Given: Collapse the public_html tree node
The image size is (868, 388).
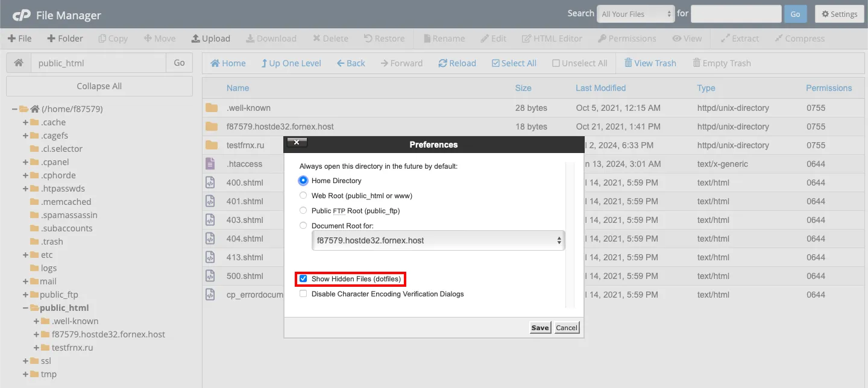Looking at the screenshot, I should click(x=26, y=308).
